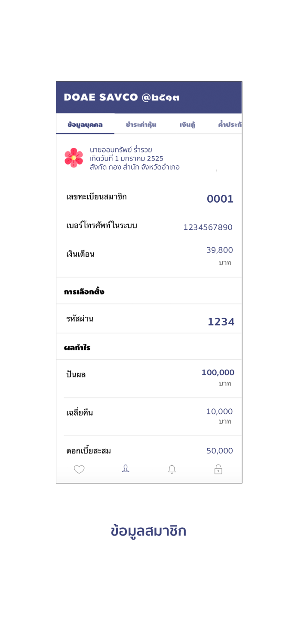Select member name นายออมทรัพย์ ร่ำรวย
The image size is (298, 644).
pyautogui.click(x=121, y=150)
